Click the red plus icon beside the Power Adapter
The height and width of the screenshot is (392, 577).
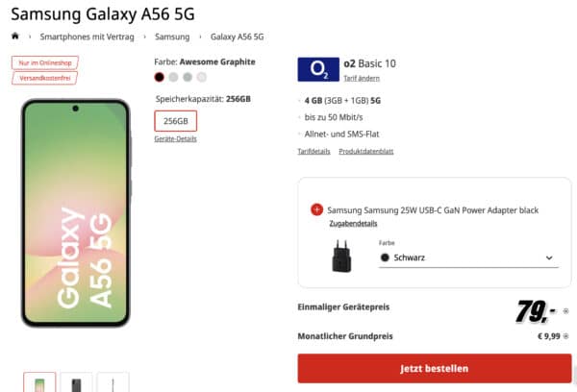coord(316,209)
